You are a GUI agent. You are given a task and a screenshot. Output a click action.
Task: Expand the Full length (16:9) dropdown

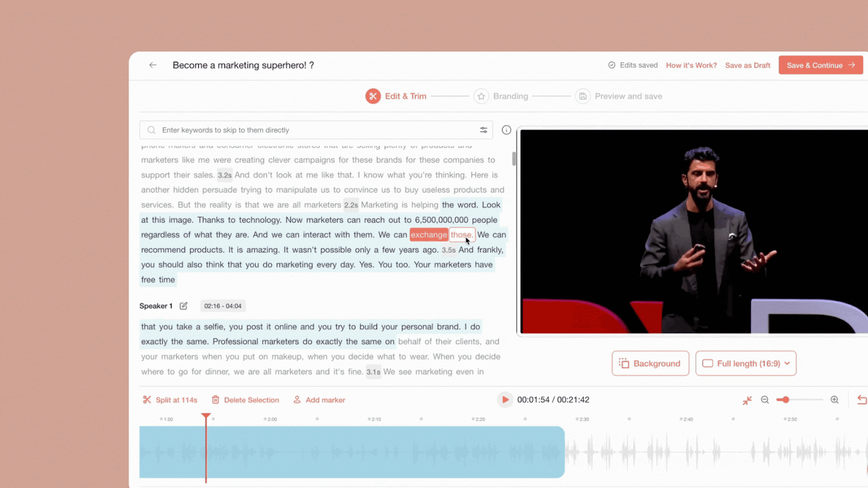coord(746,363)
